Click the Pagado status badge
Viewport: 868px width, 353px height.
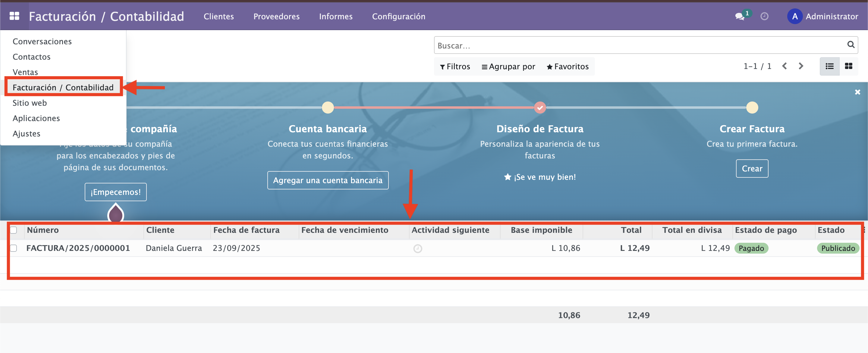point(751,248)
